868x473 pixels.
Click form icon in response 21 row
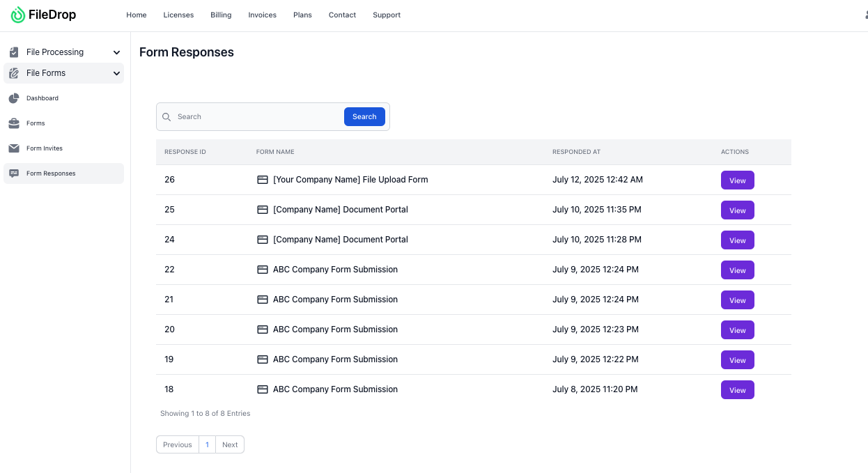tap(263, 300)
